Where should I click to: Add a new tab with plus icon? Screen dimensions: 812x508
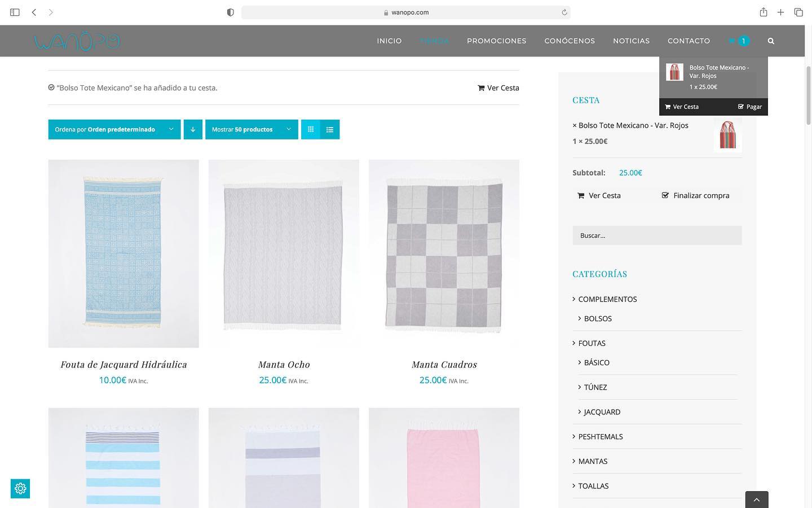(x=780, y=12)
